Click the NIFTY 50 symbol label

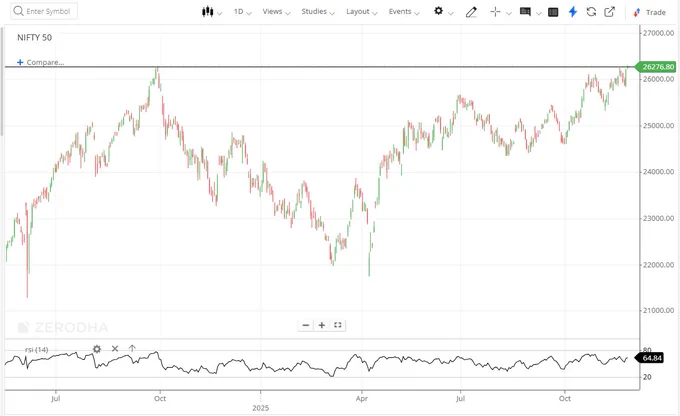[34, 37]
